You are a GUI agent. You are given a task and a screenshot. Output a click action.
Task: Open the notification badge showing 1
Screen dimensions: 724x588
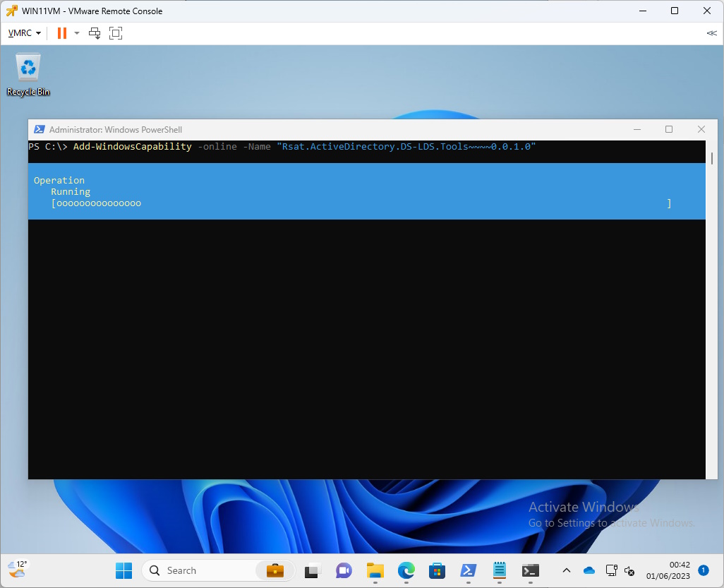pos(704,570)
